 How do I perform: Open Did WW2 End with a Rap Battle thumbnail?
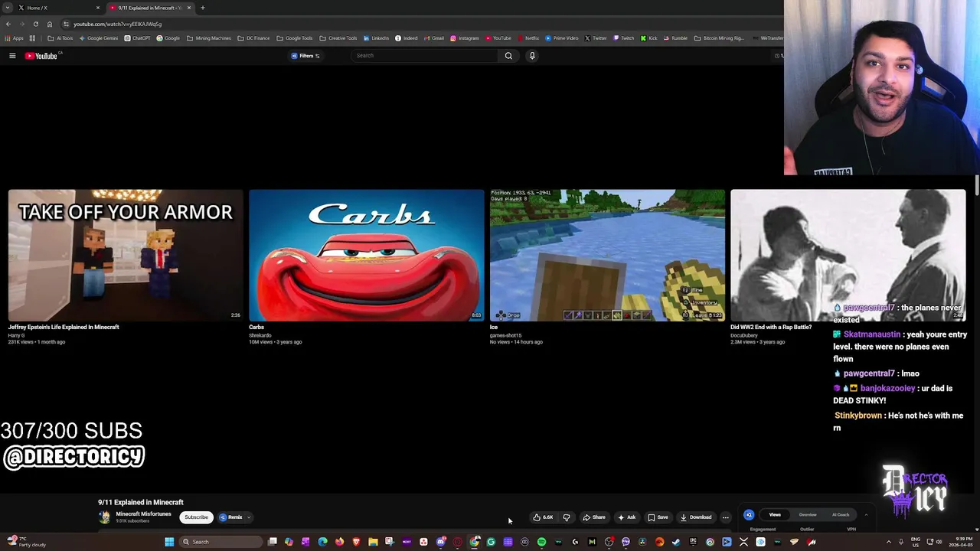pos(848,255)
